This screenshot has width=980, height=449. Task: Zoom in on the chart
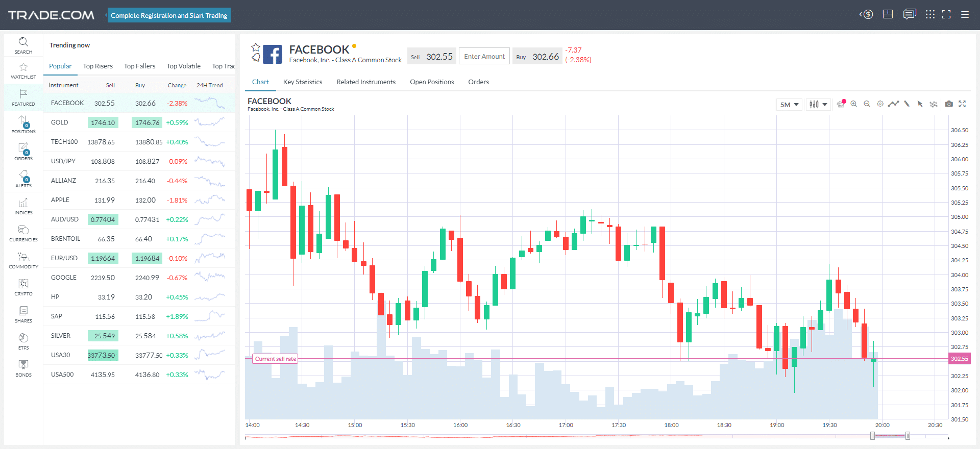853,104
